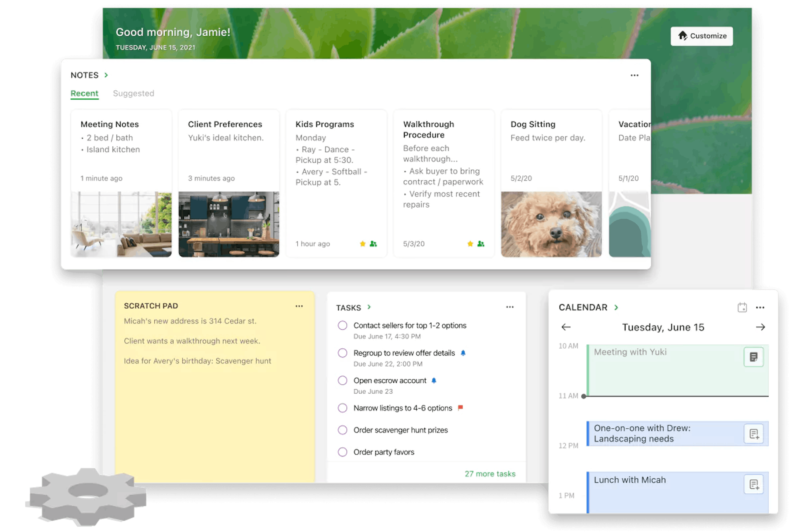The image size is (798, 532).
Task: Click Due June 17, 4:30 PM date
Action: coord(387,336)
